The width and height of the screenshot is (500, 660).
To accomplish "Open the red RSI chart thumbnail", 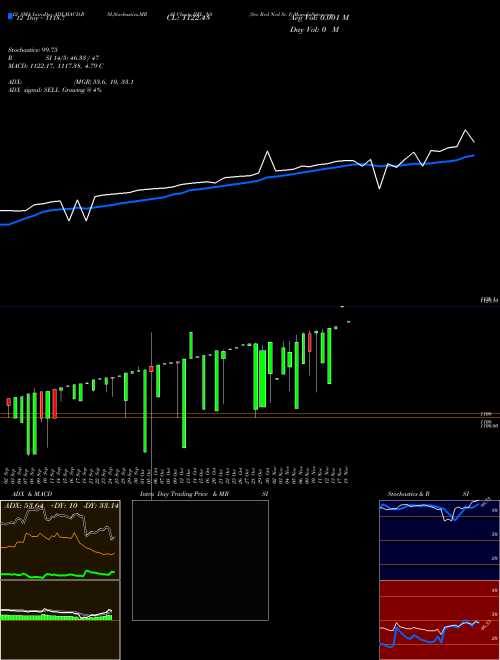I will (x=439, y=620).
